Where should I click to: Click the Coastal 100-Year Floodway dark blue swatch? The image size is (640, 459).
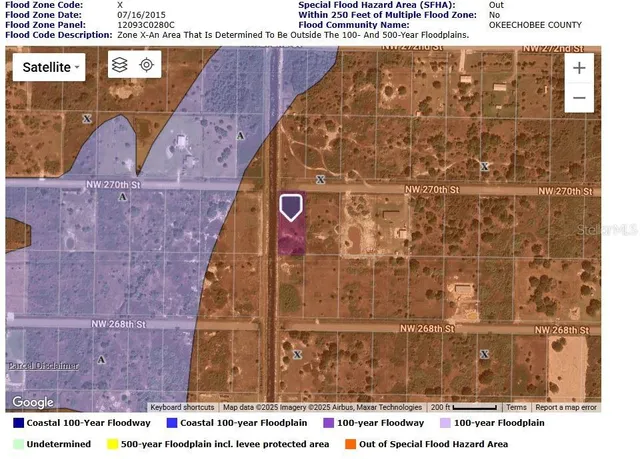tap(20, 423)
